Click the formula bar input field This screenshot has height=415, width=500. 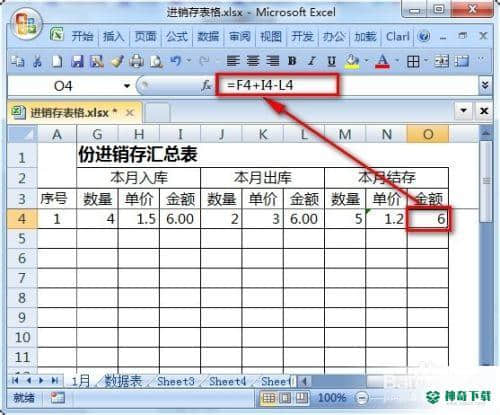[347, 86]
